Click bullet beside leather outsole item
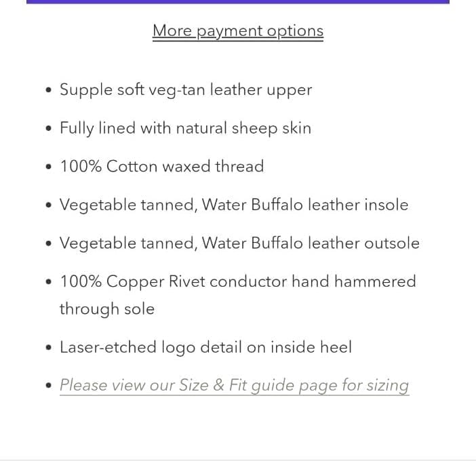Image resolution: width=476 pixels, height=476 pixels. click(x=48, y=243)
